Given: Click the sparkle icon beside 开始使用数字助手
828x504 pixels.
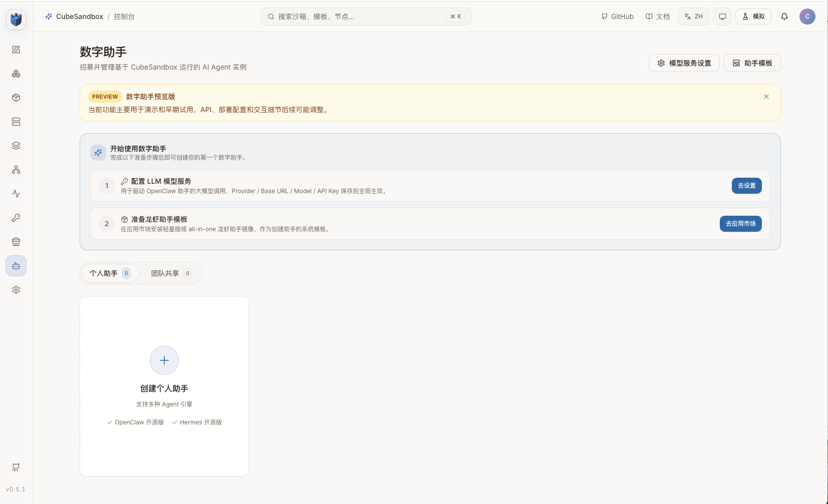Looking at the screenshot, I should [x=98, y=153].
